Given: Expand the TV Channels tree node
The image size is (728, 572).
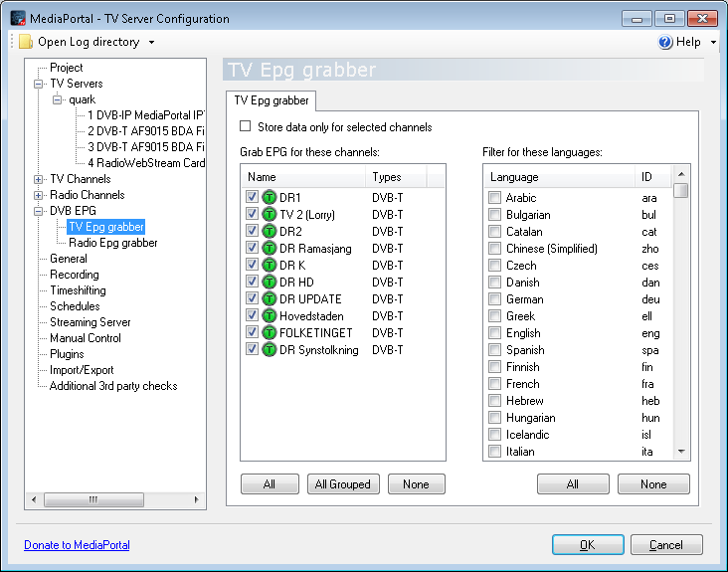Looking at the screenshot, I should [x=38, y=180].
